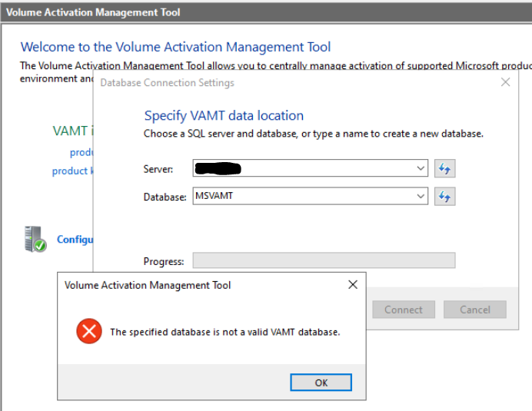Click the Connect button
Image resolution: width=532 pixels, height=411 pixels.
tap(404, 310)
